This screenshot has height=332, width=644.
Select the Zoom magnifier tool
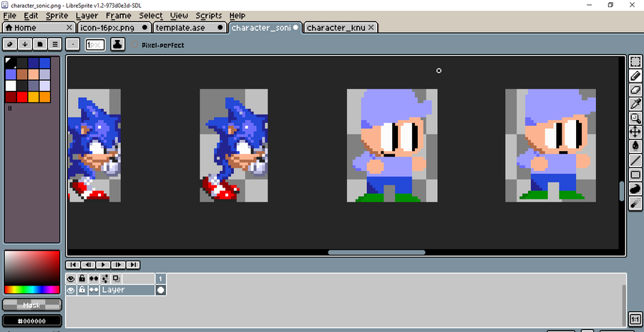tap(635, 118)
